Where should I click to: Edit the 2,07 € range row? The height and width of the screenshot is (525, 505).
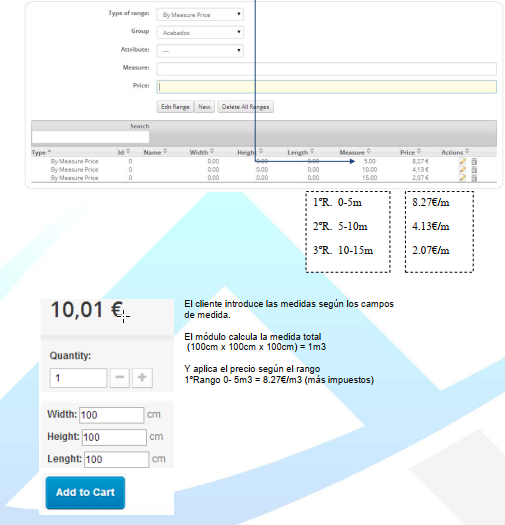point(462,178)
